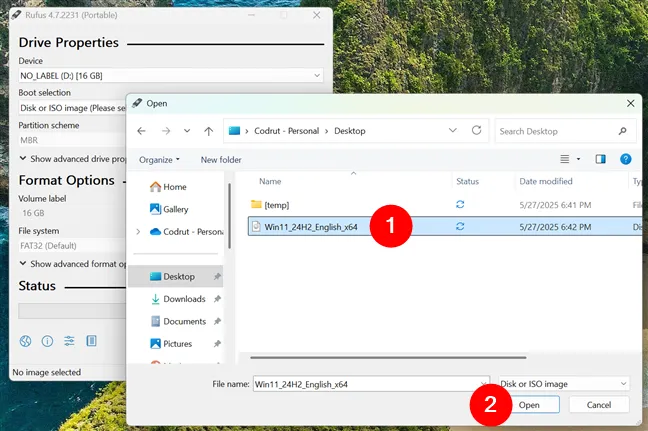Expand Show advanced drive properties
This screenshot has height=431, width=648.
click(x=73, y=159)
